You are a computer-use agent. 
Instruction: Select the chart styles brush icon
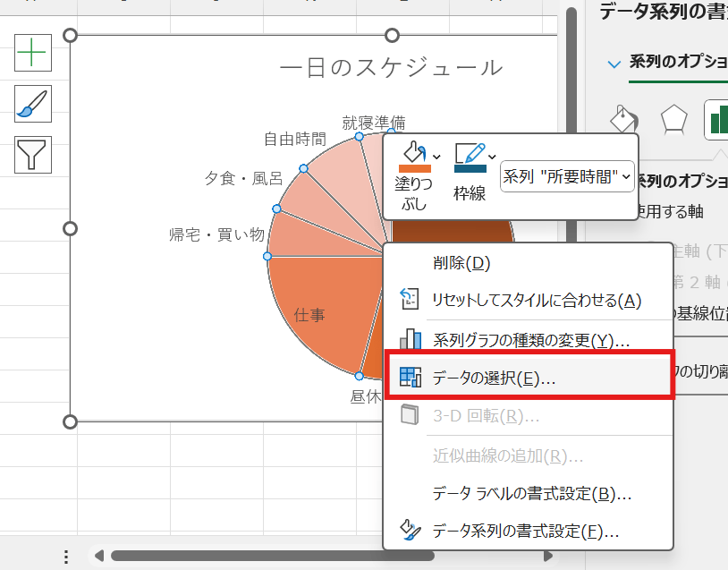33,104
